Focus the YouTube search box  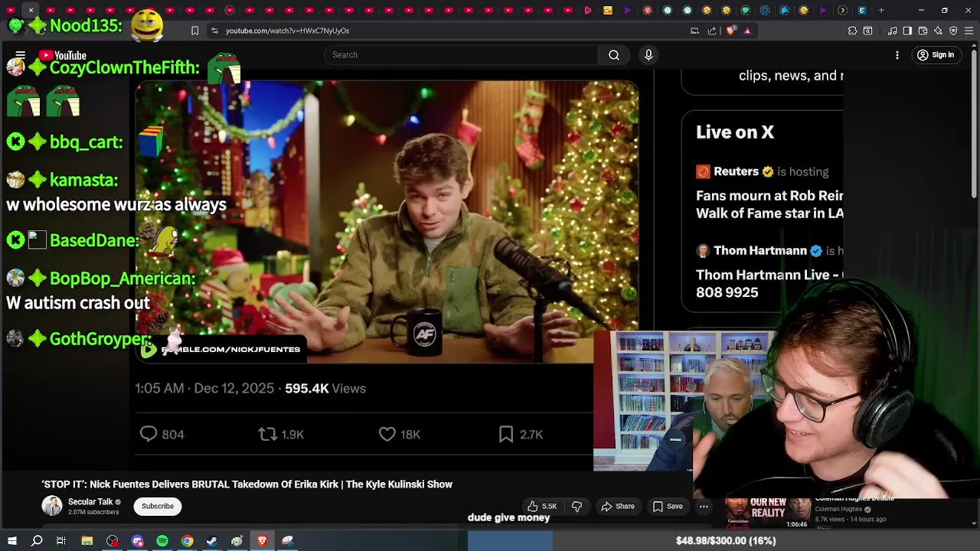(461, 55)
